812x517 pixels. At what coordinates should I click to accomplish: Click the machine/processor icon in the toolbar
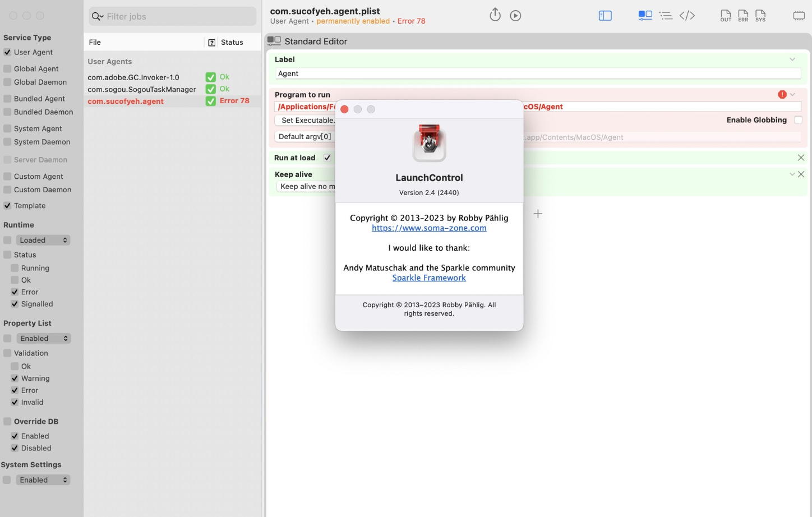[x=799, y=15]
